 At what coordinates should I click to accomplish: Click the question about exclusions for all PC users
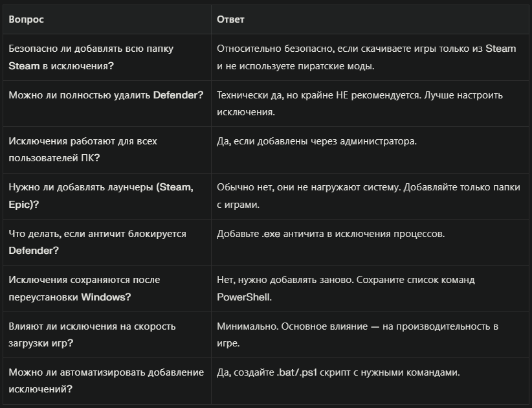(83, 149)
